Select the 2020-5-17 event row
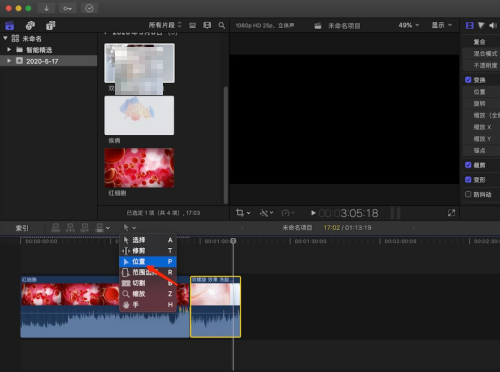The height and width of the screenshot is (372, 500). (x=49, y=61)
